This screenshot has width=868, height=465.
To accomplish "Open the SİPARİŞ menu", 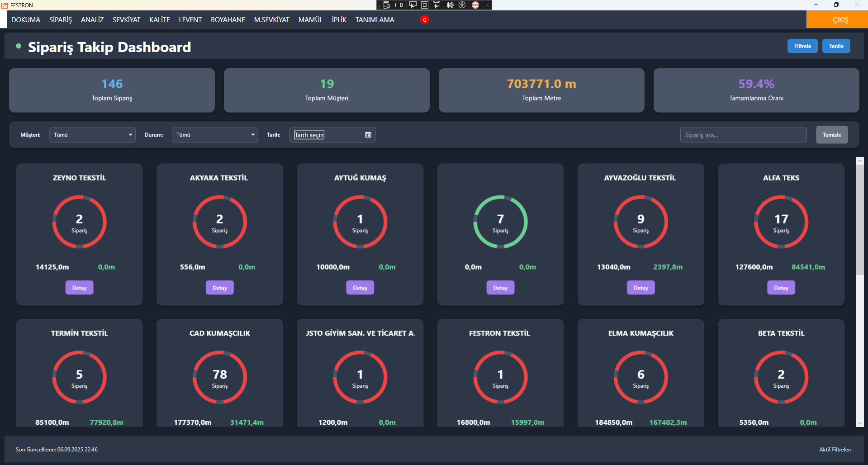I will [x=61, y=20].
